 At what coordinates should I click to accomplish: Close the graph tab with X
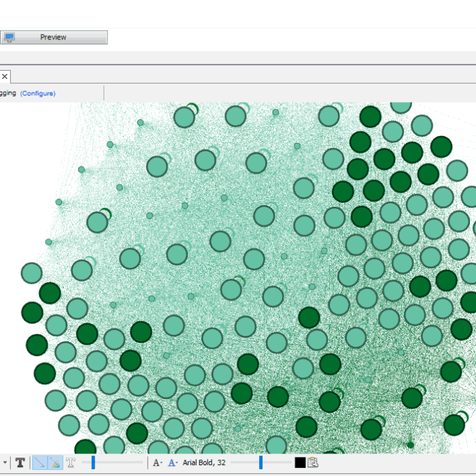5,76
